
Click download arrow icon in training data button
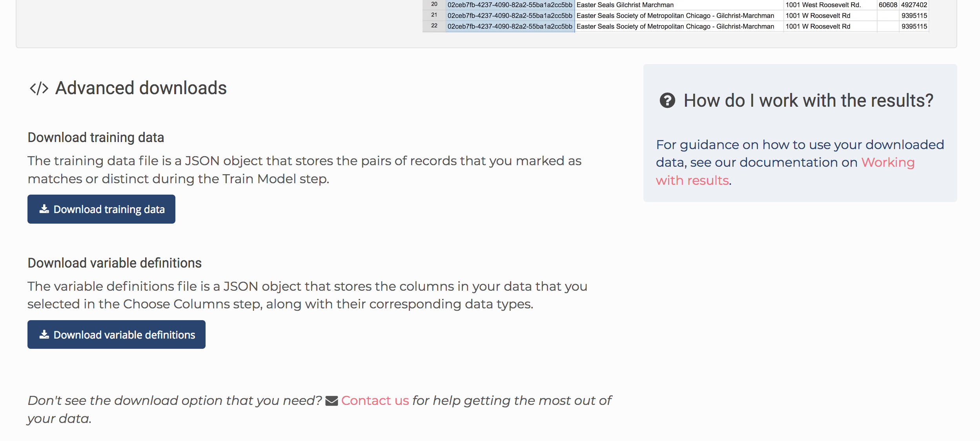[x=44, y=209]
